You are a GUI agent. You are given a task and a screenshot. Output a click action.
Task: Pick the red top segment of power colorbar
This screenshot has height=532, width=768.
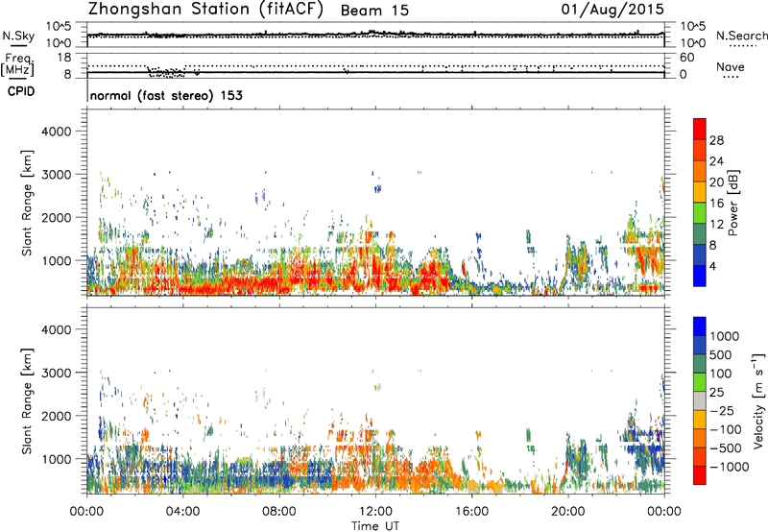click(x=700, y=130)
